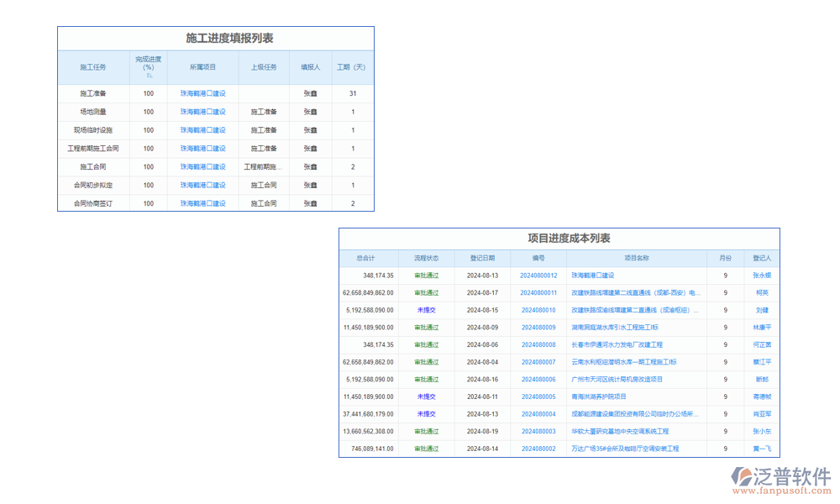Open 珠海鹤港口建设 link in 施工准备 row

tap(202, 93)
